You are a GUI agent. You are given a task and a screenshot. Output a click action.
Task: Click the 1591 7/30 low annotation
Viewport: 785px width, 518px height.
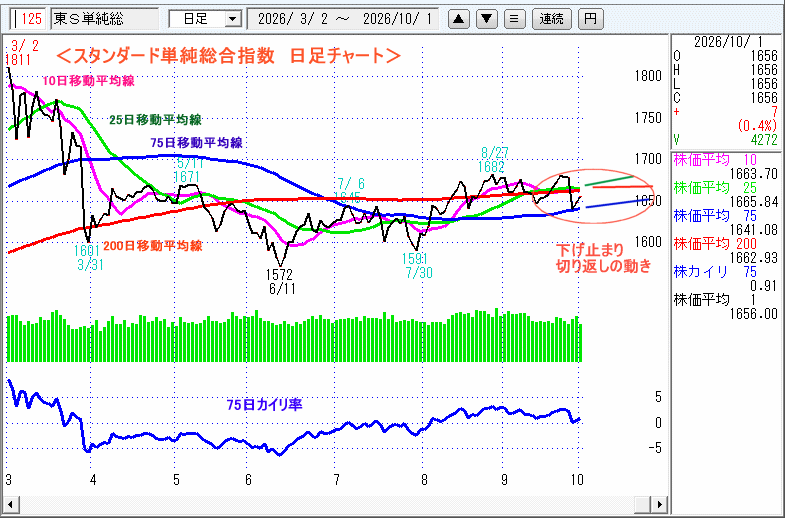pyautogui.click(x=417, y=266)
